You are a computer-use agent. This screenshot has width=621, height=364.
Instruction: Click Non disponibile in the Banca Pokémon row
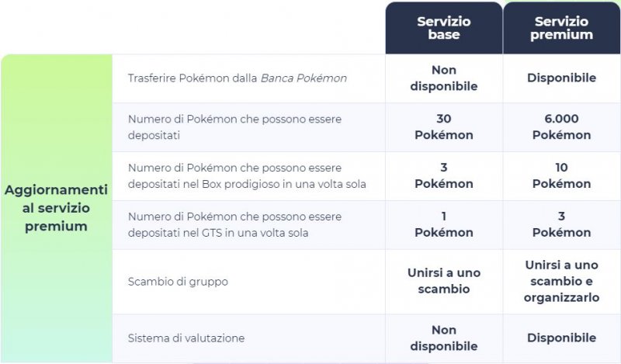click(443, 78)
